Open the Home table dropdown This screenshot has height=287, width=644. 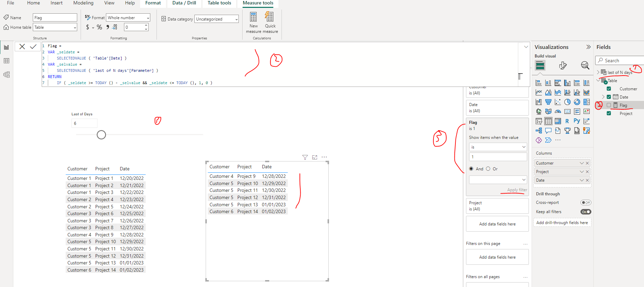[55, 27]
